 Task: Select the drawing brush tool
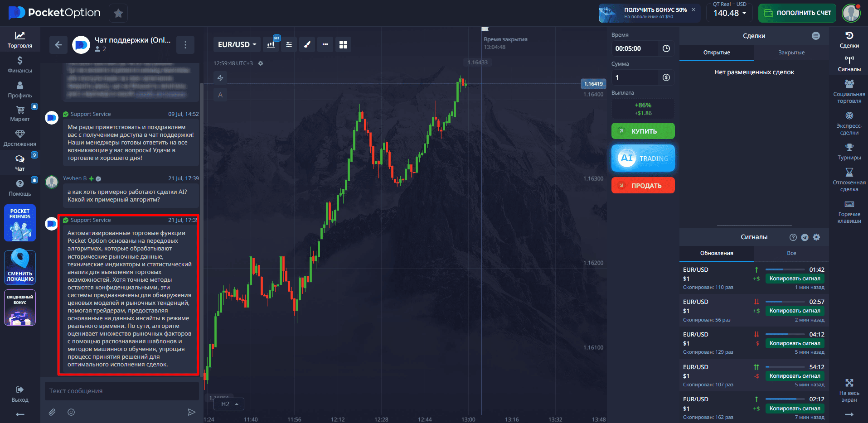tap(307, 44)
